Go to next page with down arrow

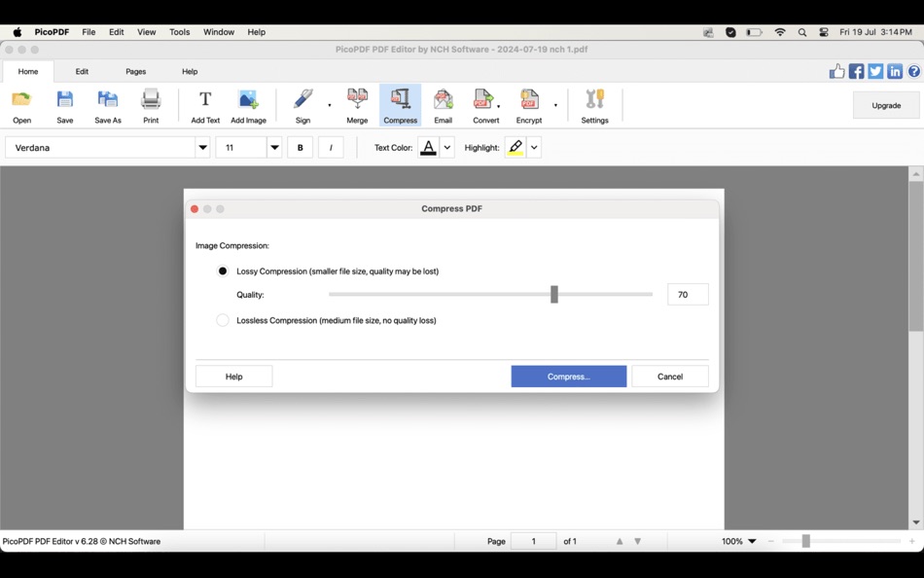[638, 541]
